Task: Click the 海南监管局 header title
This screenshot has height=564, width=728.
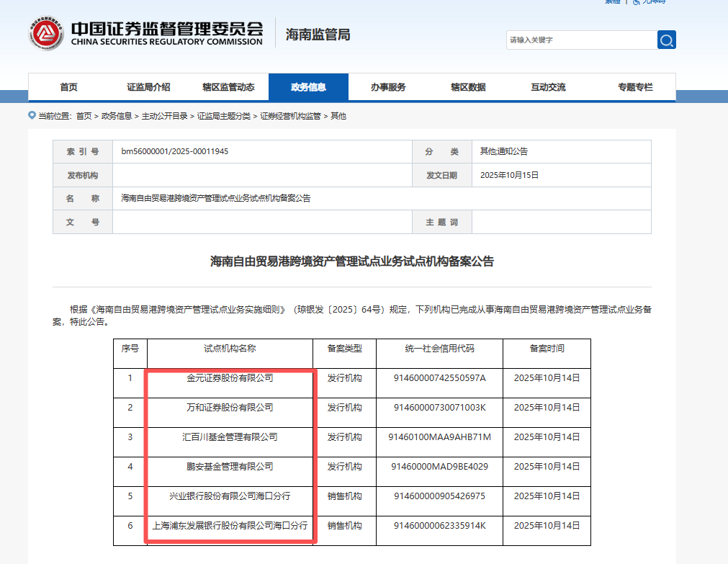Action: tap(318, 34)
